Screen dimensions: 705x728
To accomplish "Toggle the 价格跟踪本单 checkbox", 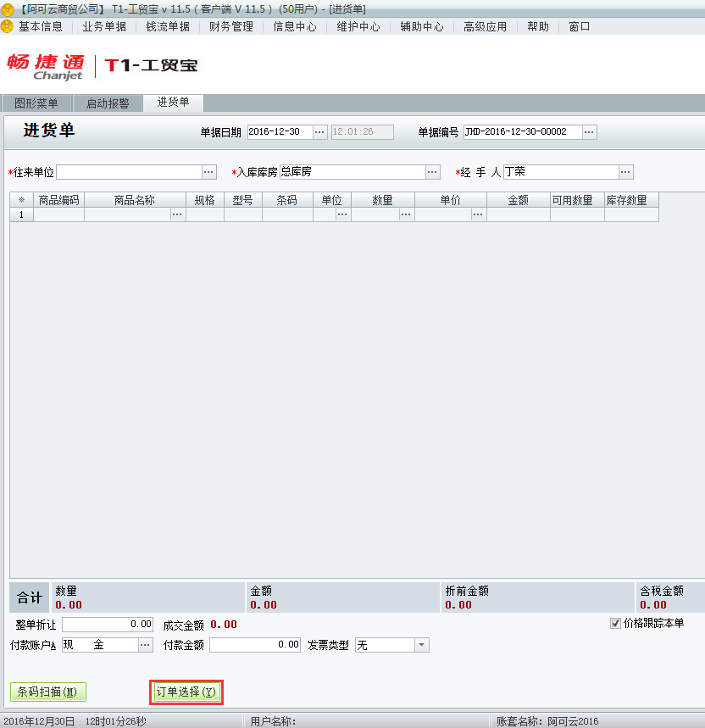I will click(x=613, y=625).
